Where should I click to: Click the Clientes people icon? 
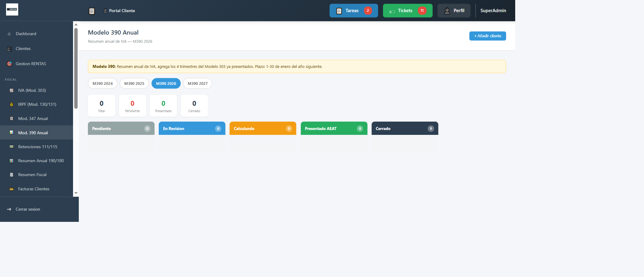point(9,49)
